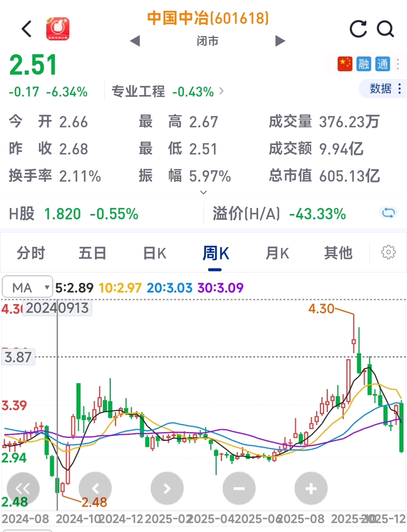Tap the 溢价(H/A) -43.33% value
This screenshot has height=532, width=407.
point(279,214)
